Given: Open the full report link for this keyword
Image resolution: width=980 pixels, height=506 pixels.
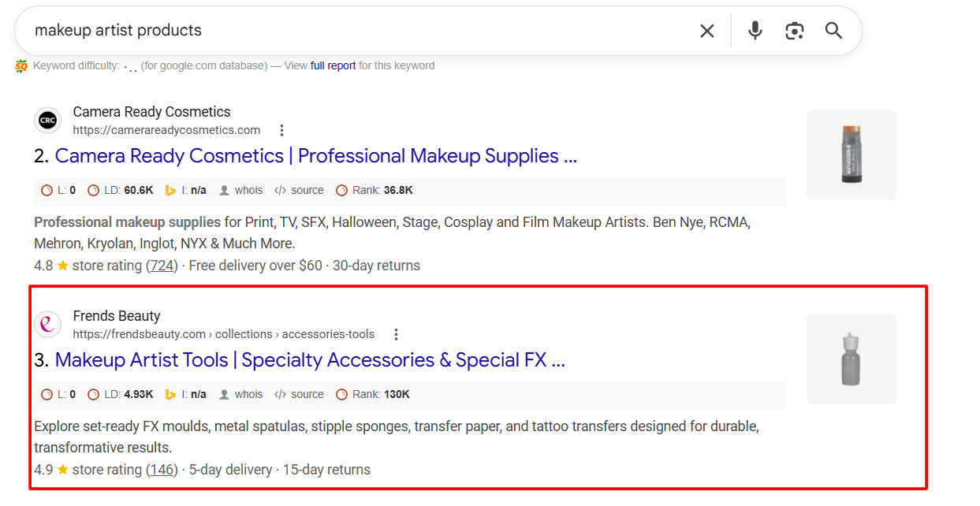Looking at the screenshot, I should pyautogui.click(x=333, y=66).
